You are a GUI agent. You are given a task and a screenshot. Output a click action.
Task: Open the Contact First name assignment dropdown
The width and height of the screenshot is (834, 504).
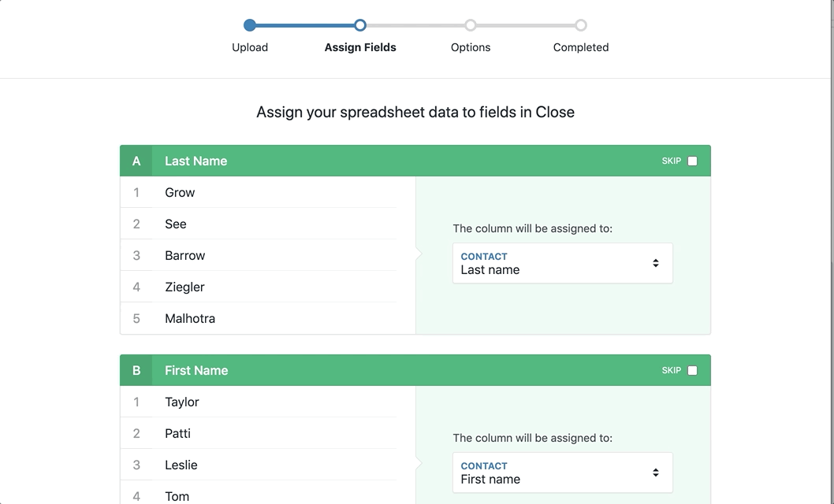(x=563, y=472)
